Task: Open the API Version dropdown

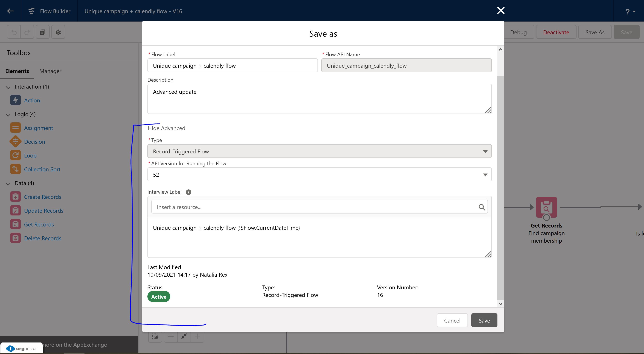Action: [485, 174]
